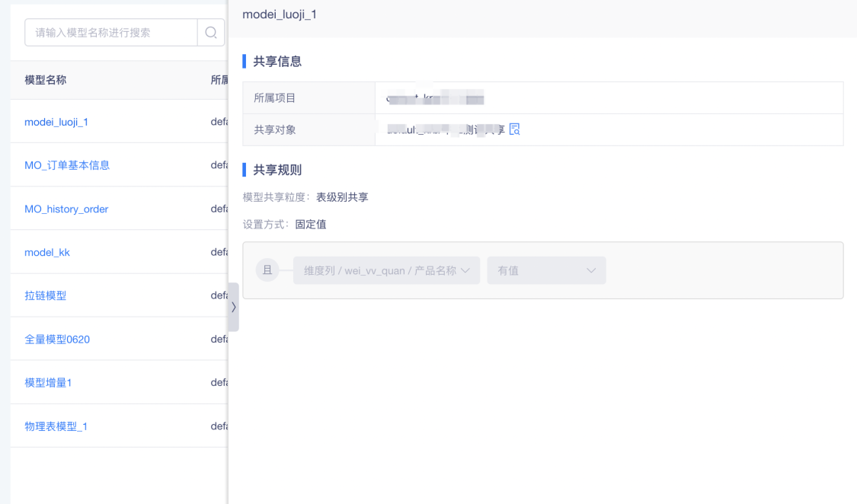Open the model_kk entry
The width and height of the screenshot is (857, 504).
point(47,252)
